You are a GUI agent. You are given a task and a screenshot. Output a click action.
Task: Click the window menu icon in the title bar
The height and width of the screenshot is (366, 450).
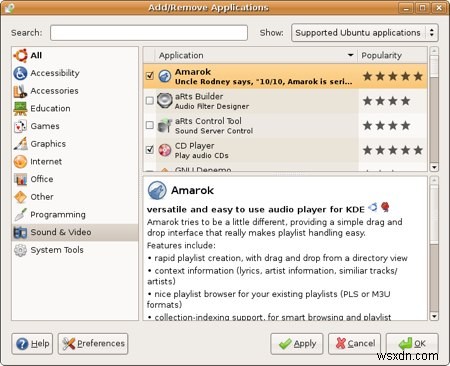[9, 7]
